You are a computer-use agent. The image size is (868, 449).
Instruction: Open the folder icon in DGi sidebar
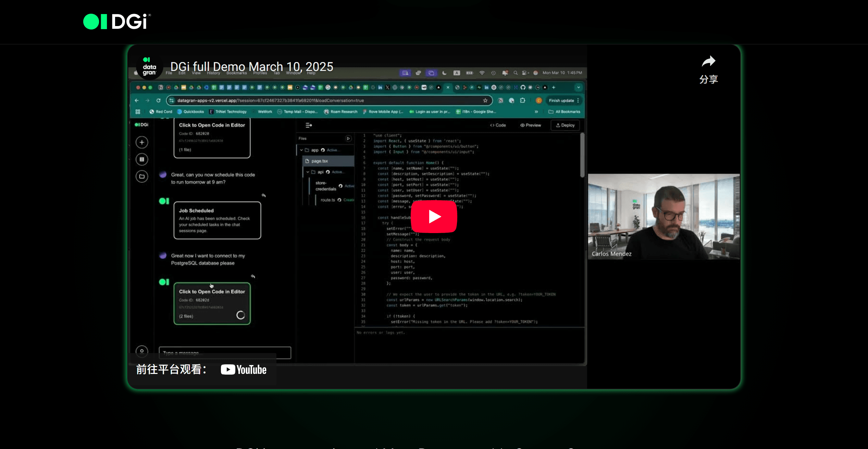pyautogui.click(x=142, y=177)
